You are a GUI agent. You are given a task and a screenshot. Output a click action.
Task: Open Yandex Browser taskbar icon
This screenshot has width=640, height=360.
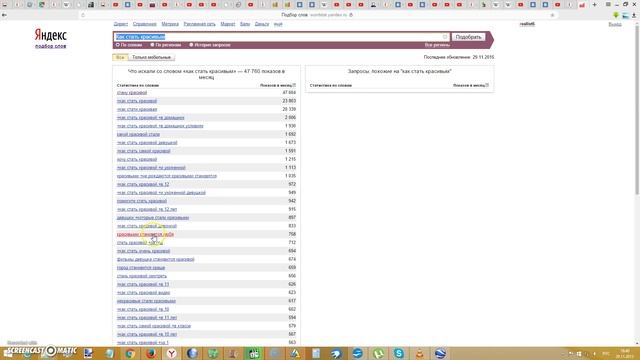pos(172,353)
